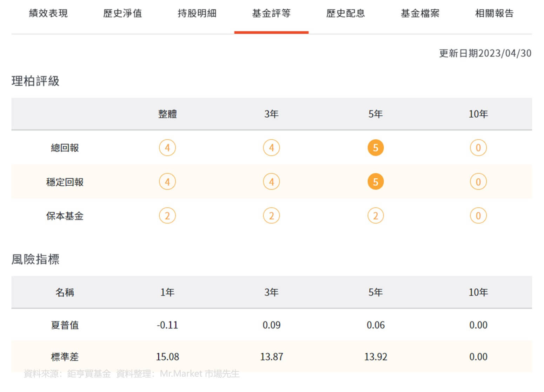Image resolution: width=544 pixels, height=392 pixels.
Task: Click the 保本基金 3年 rating circle
Action: [x=271, y=216]
